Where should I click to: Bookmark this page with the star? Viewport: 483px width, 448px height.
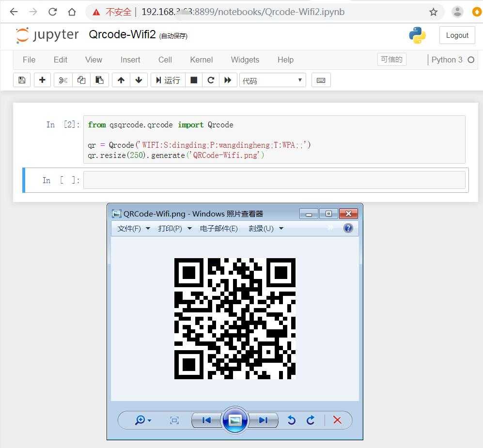pyautogui.click(x=434, y=12)
